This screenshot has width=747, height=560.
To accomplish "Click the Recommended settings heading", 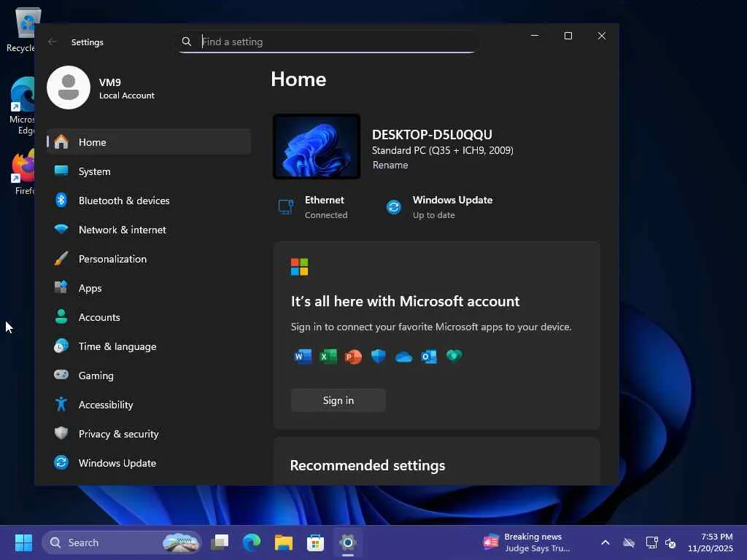I will [368, 465].
